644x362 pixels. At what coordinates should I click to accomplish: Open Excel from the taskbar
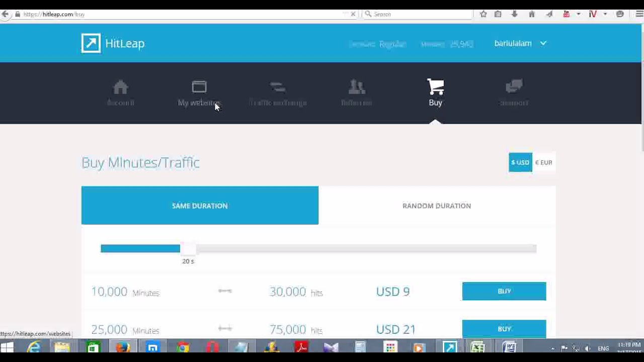pos(478,348)
